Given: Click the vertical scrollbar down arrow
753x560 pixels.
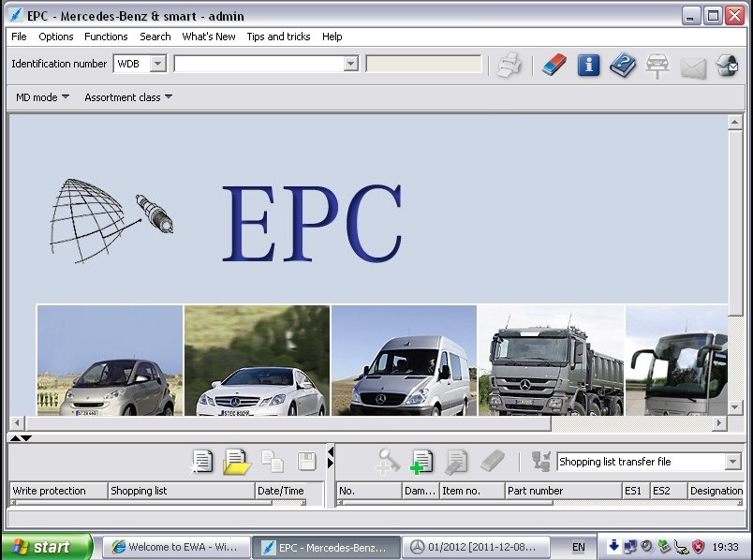Looking at the screenshot, I should click(x=735, y=407).
